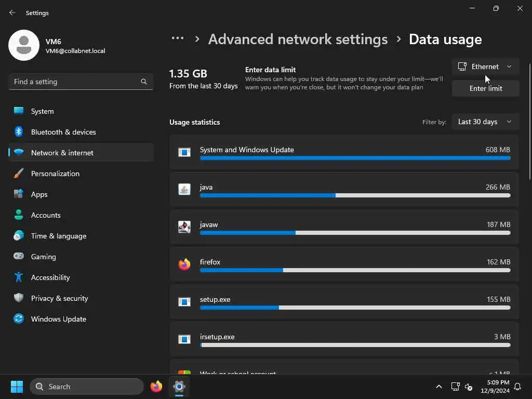Click the back arrow in Settings
Viewport: 532px width, 399px height.
click(12, 13)
